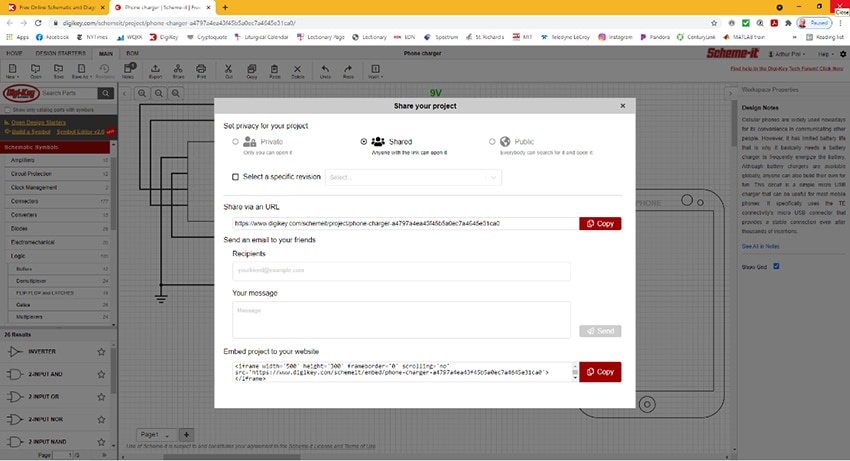Select the Public privacy radio button
Viewport: 850px width, 461px height.
tap(492, 142)
